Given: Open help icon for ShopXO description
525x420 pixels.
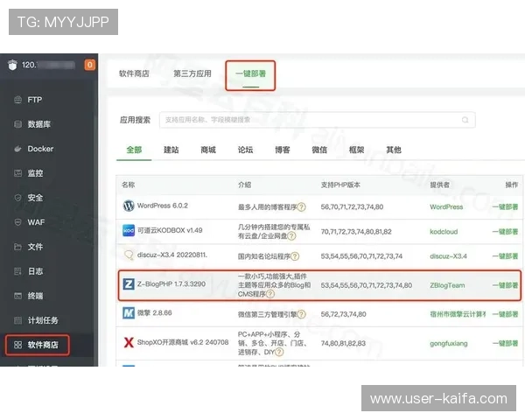Looking at the screenshot, I should click(279, 352).
